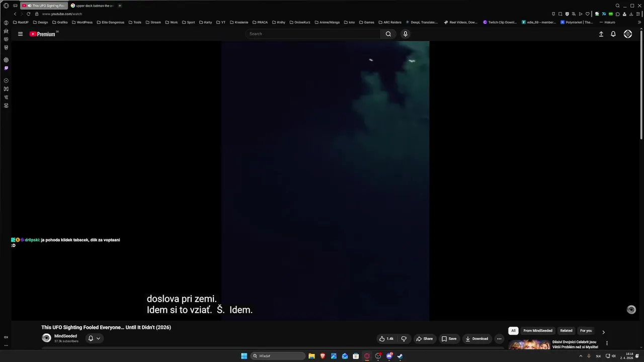The height and width of the screenshot is (362, 644).
Task: Open the ARC Raiders bookmarks folder
Action: pos(390,22)
